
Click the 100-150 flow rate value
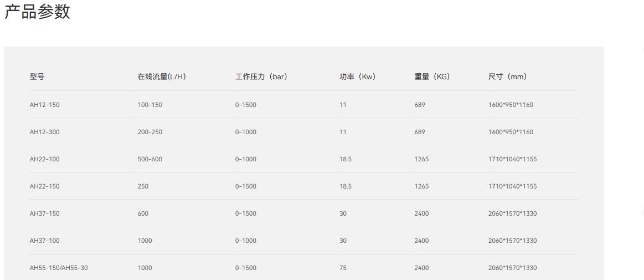(150, 105)
